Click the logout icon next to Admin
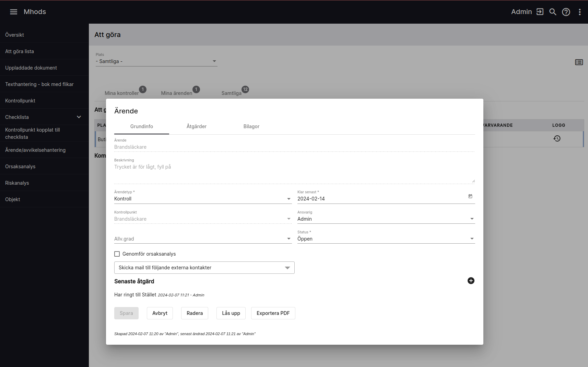The width and height of the screenshot is (588, 367). coord(540,12)
